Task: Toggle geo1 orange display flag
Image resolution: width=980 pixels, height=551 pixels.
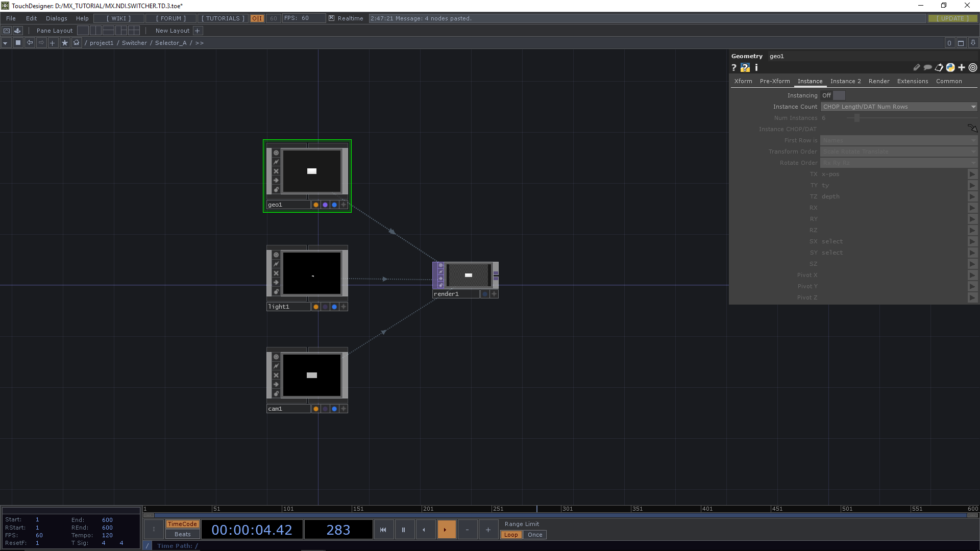Action: click(316, 205)
